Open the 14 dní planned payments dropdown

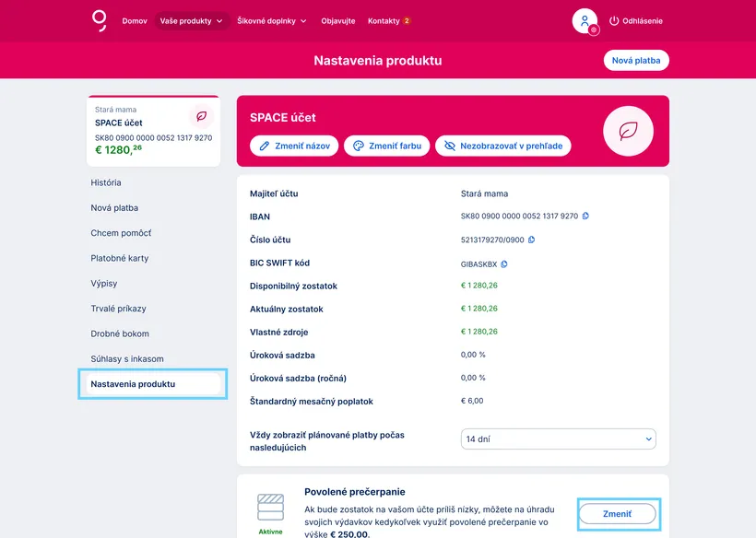(558, 439)
